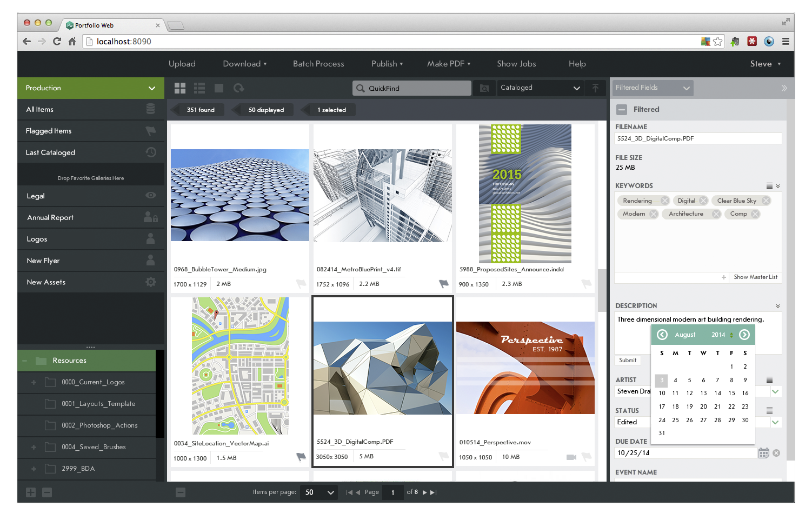Switch to list view icon

[199, 88]
